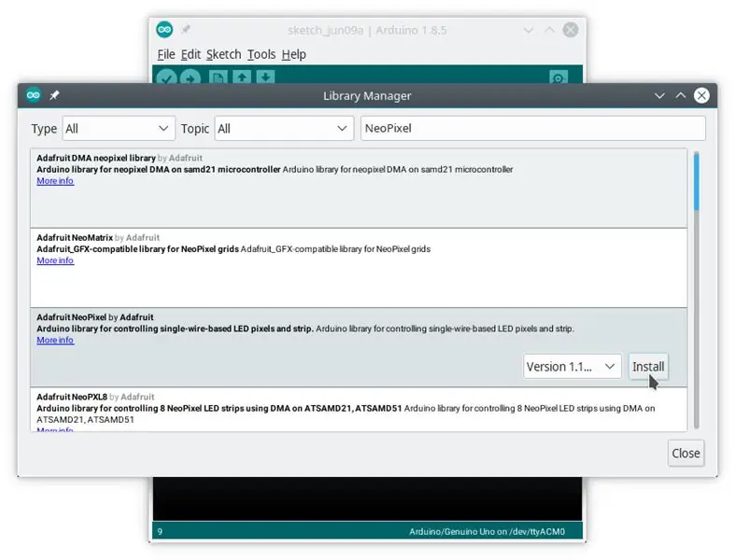Viewport: 735px width, 560px height.
Task: Click the New sketch toolbar icon
Action: (218, 77)
